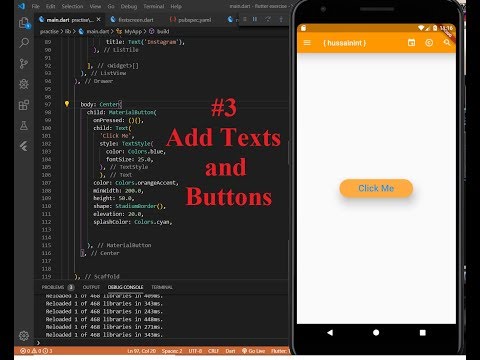Open the Go menu
Viewport: 480px width, 360px height.
tap(111, 6)
